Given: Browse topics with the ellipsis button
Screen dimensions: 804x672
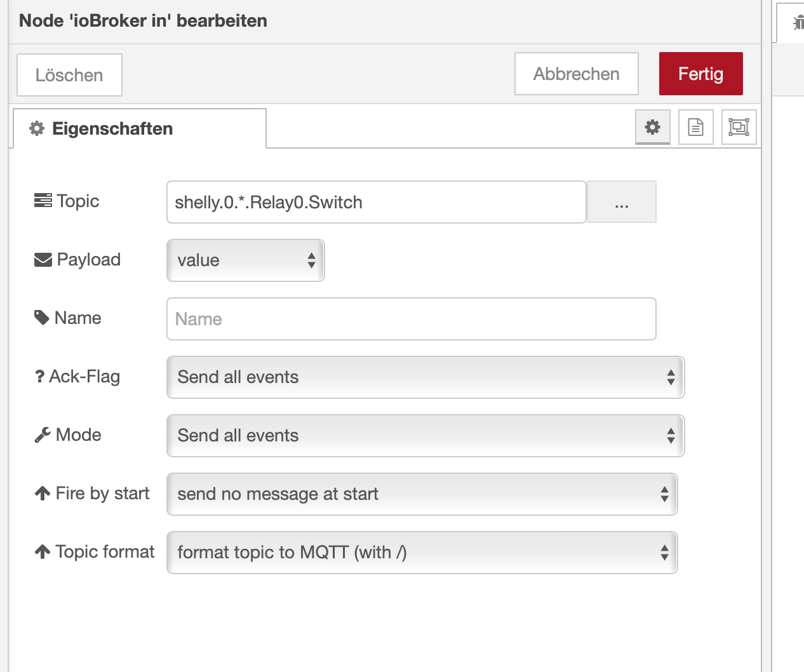Looking at the screenshot, I should [x=621, y=203].
